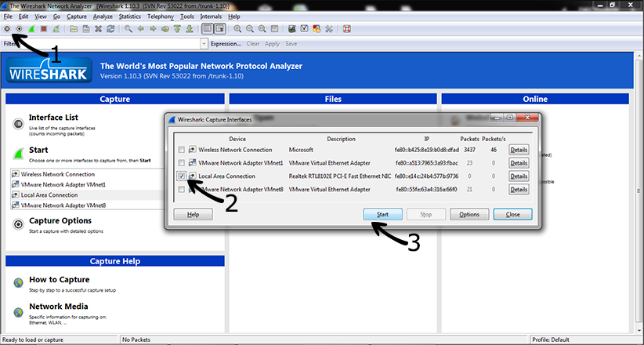This screenshot has height=345, width=644.
Task: Click Details for Wireless Network Connection
Action: pyautogui.click(x=519, y=150)
